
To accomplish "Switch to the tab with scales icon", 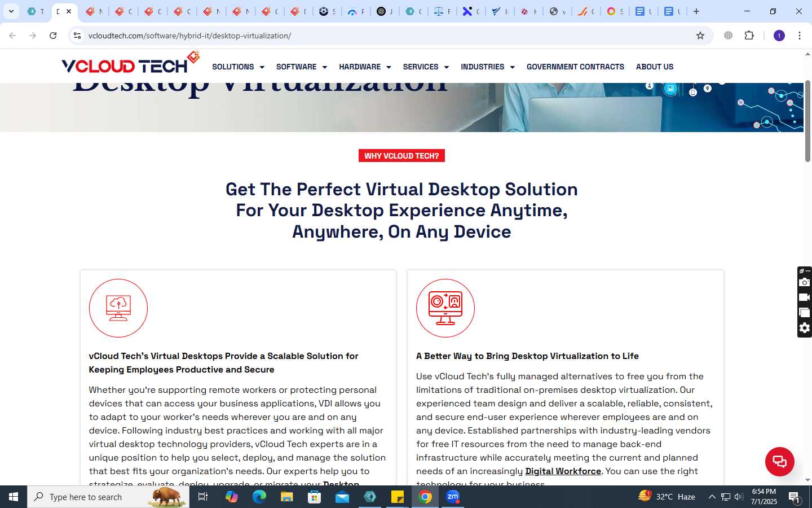I will point(442,11).
